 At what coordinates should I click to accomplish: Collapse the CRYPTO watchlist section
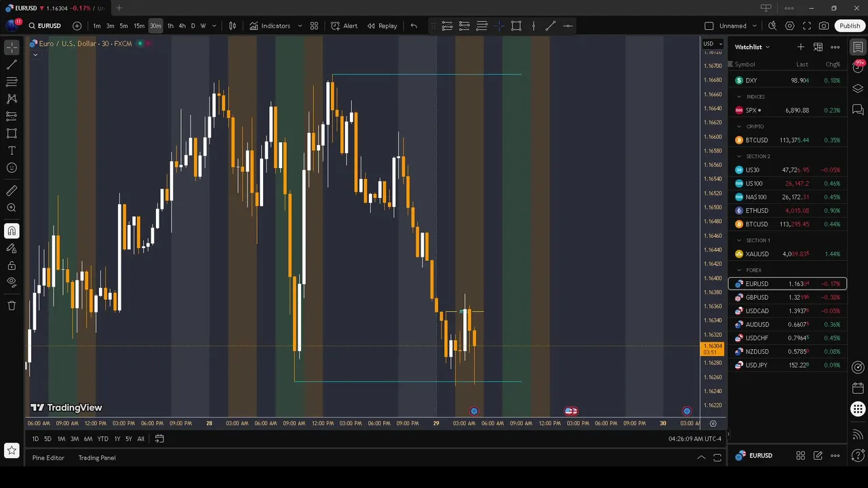pos(739,127)
